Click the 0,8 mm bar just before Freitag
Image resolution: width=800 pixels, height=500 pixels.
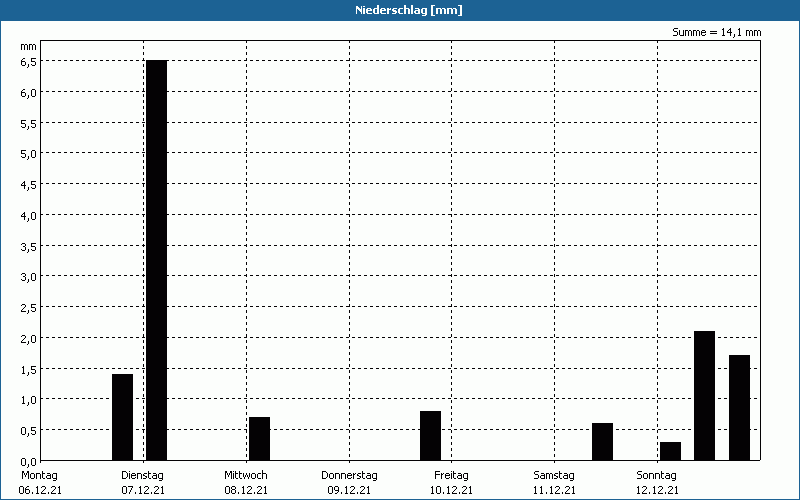pos(431,436)
